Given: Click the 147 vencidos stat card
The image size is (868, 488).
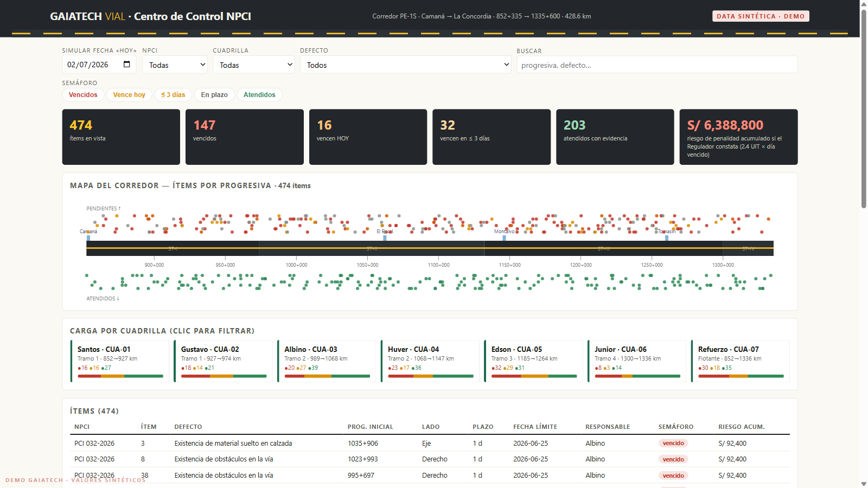Looking at the screenshot, I should coord(245,137).
